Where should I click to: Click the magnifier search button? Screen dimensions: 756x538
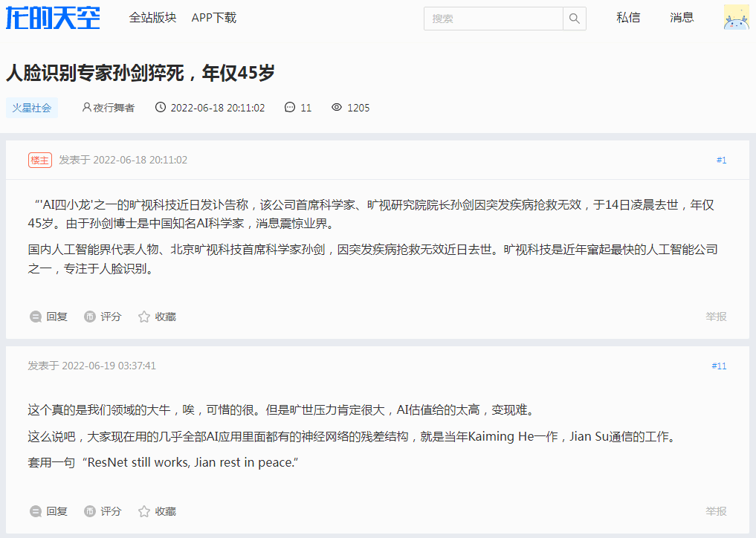[574, 19]
